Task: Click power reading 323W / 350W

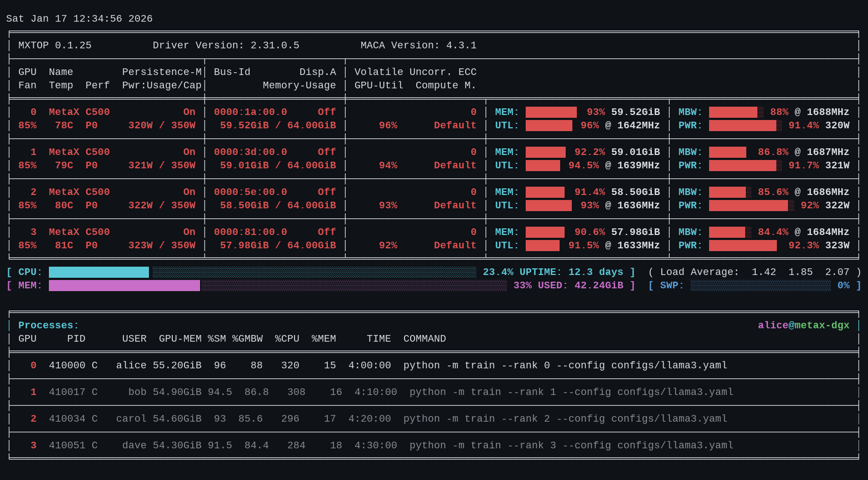Action: click(x=162, y=246)
